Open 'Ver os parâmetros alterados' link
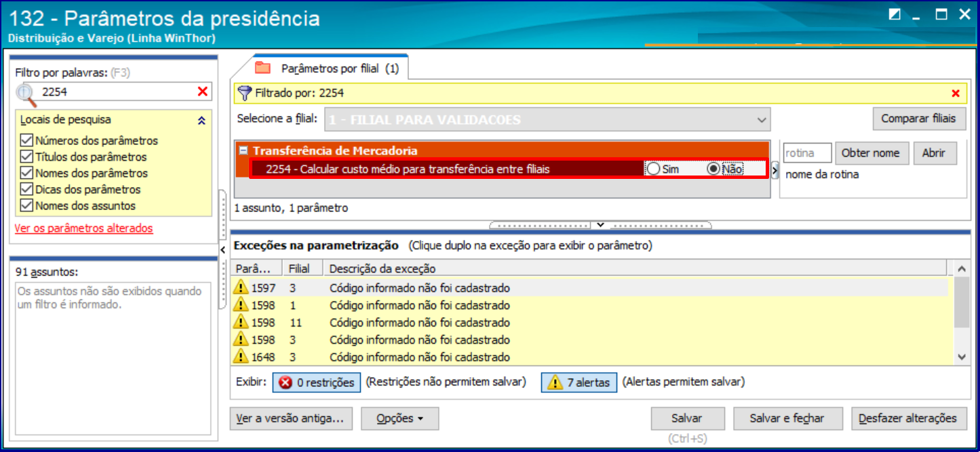The image size is (980, 452). coord(84,228)
